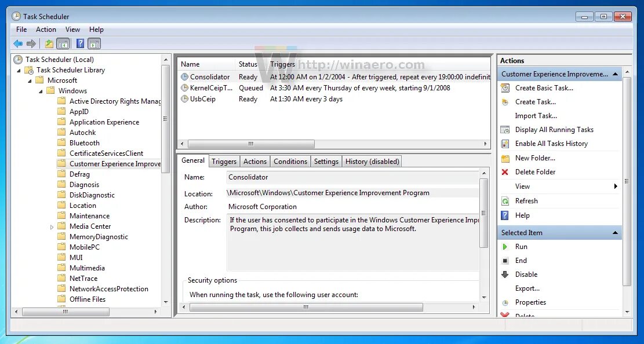
Task: Click the Enable All Tasks History icon
Action: (x=505, y=144)
